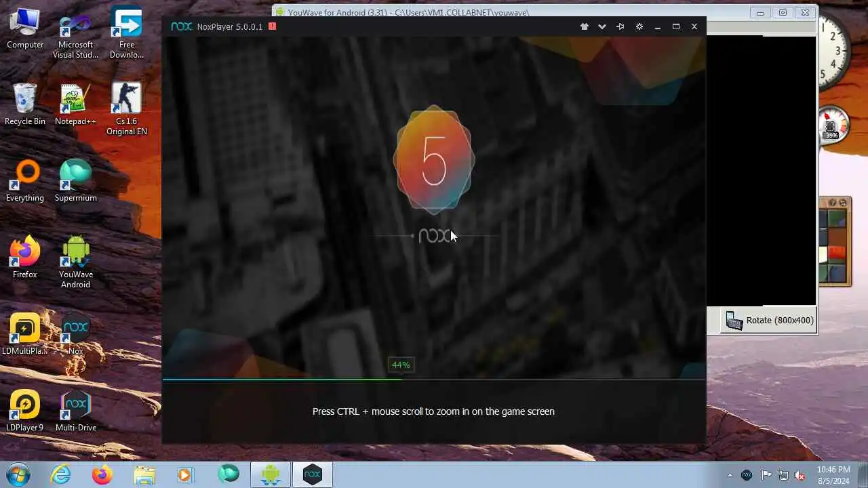This screenshot has width=868, height=488.
Task: Launch the LDPlayer9 shortcut
Action: coord(25,411)
